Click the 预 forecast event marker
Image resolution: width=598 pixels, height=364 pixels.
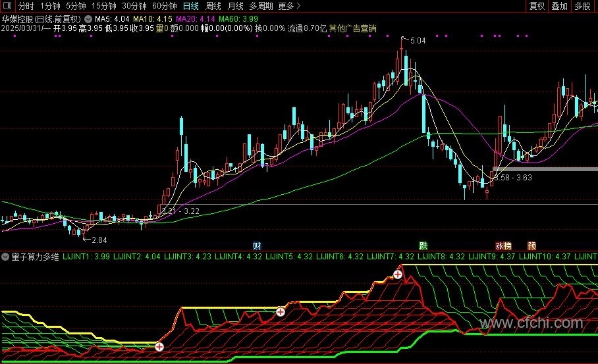pyautogui.click(x=531, y=246)
